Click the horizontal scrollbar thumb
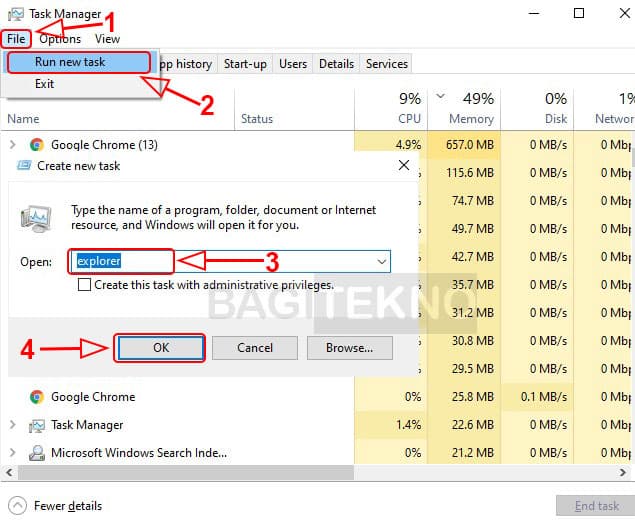Image resolution: width=635 pixels, height=530 pixels. tap(186, 473)
